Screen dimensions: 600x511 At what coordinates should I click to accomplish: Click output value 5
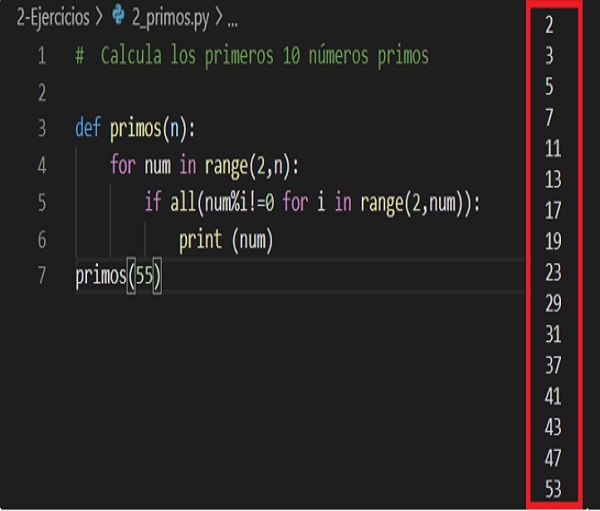[x=549, y=87]
